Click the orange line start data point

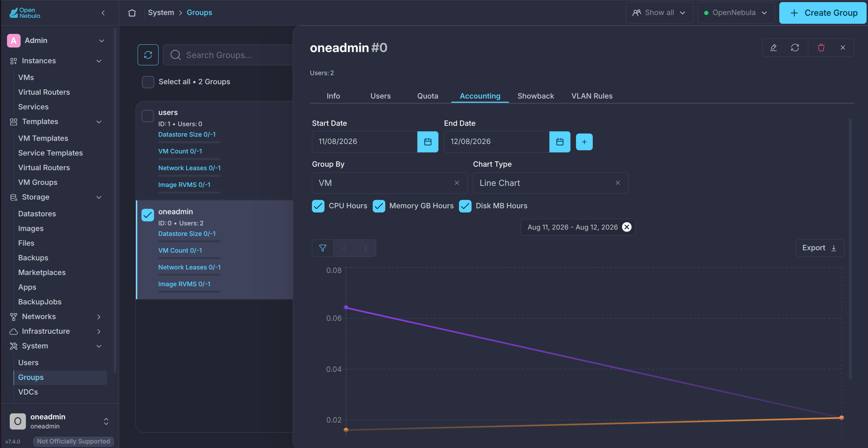(x=346, y=430)
